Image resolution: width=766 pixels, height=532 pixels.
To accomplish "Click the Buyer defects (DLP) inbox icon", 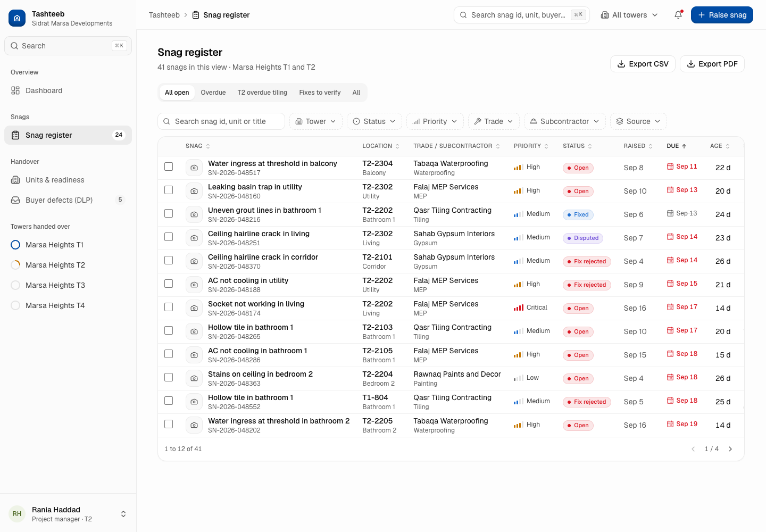I will point(15,200).
